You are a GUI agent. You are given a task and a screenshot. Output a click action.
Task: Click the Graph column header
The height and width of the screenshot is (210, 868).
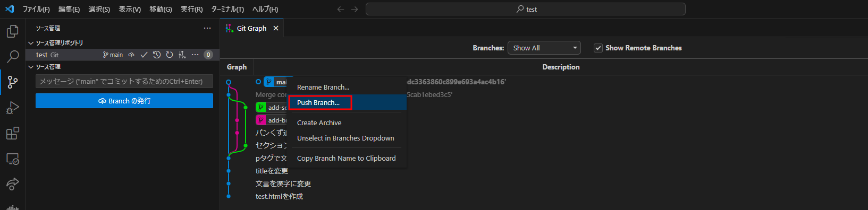pyautogui.click(x=237, y=67)
